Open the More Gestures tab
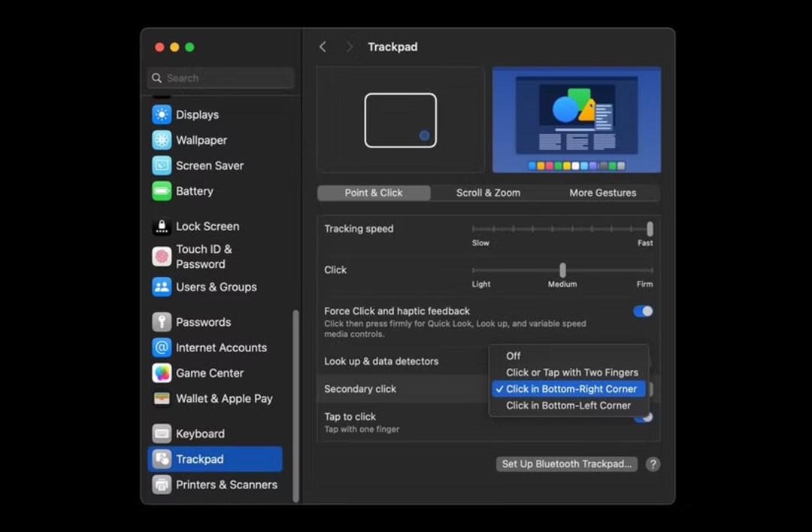This screenshot has height=532, width=812. tap(602, 193)
